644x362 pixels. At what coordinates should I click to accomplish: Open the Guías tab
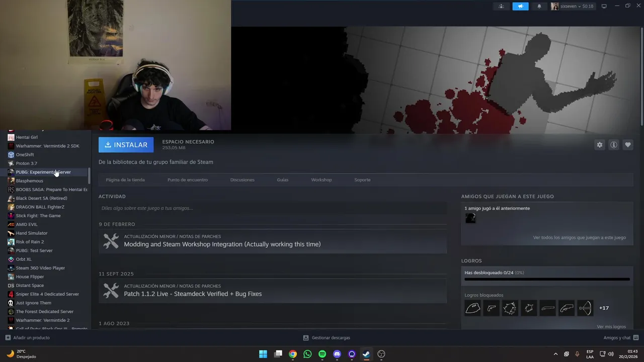click(x=283, y=180)
